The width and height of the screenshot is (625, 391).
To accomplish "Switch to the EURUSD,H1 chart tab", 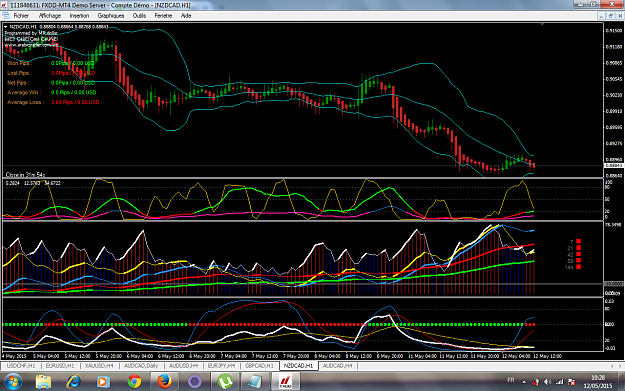I will (x=59, y=365).
